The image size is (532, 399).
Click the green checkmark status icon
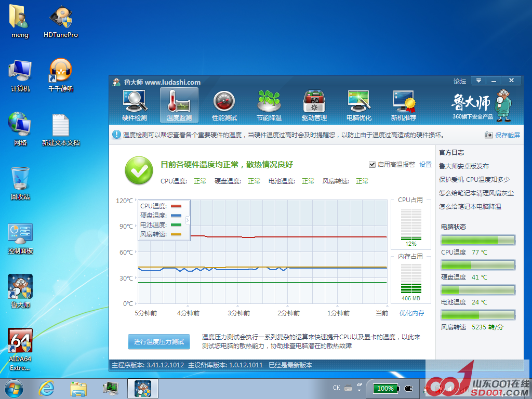[x=139, y=170]
